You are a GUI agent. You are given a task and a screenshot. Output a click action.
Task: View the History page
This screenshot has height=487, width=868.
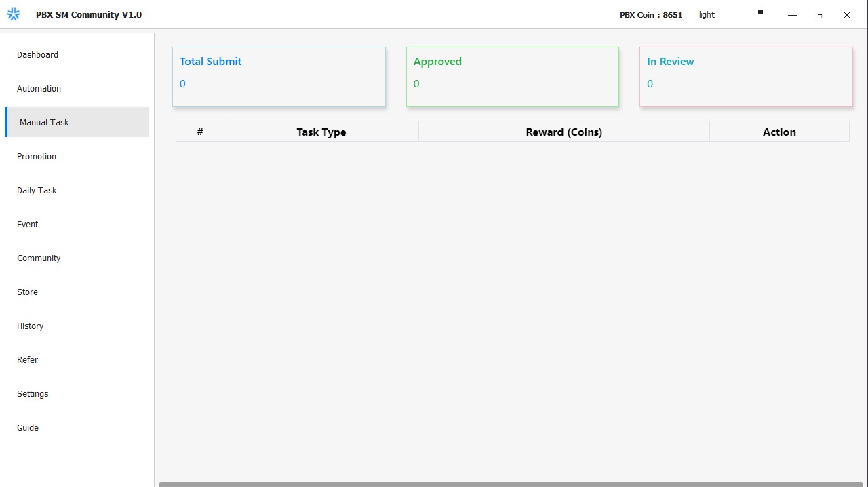31,326
